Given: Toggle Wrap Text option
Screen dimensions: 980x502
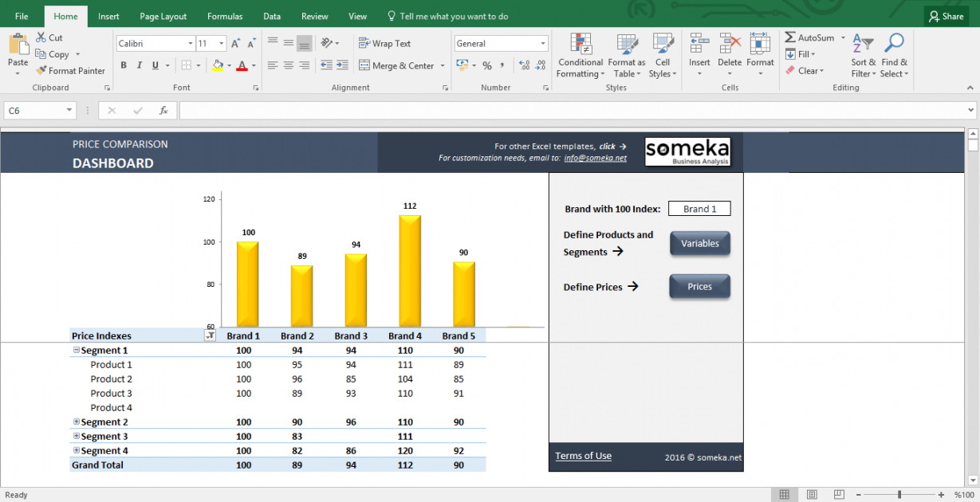Looking at the screenshot, I should pos(385,44).
